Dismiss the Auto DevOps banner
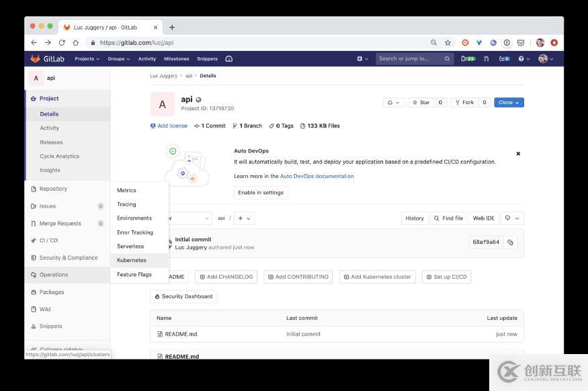 pyautogui.click(x=518, y=154)
